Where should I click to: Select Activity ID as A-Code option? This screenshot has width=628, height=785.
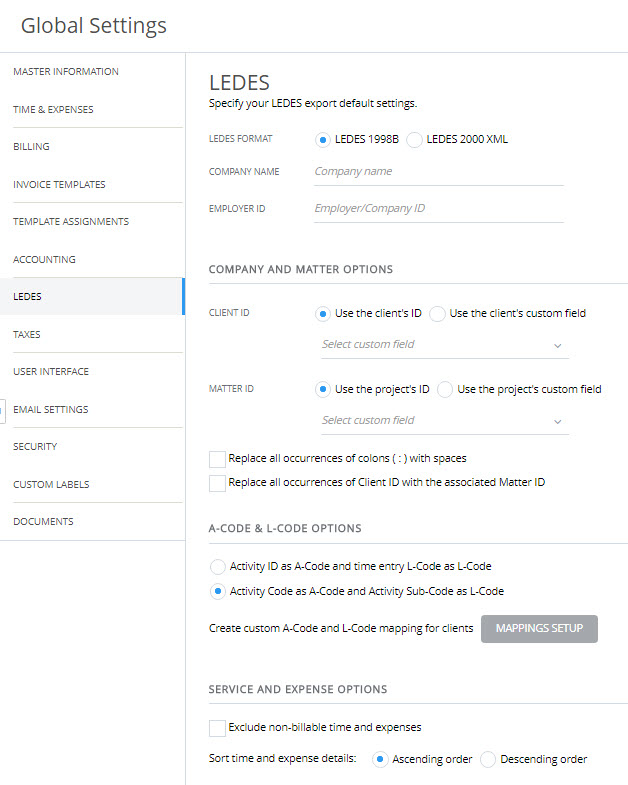[x=217, y=567]
